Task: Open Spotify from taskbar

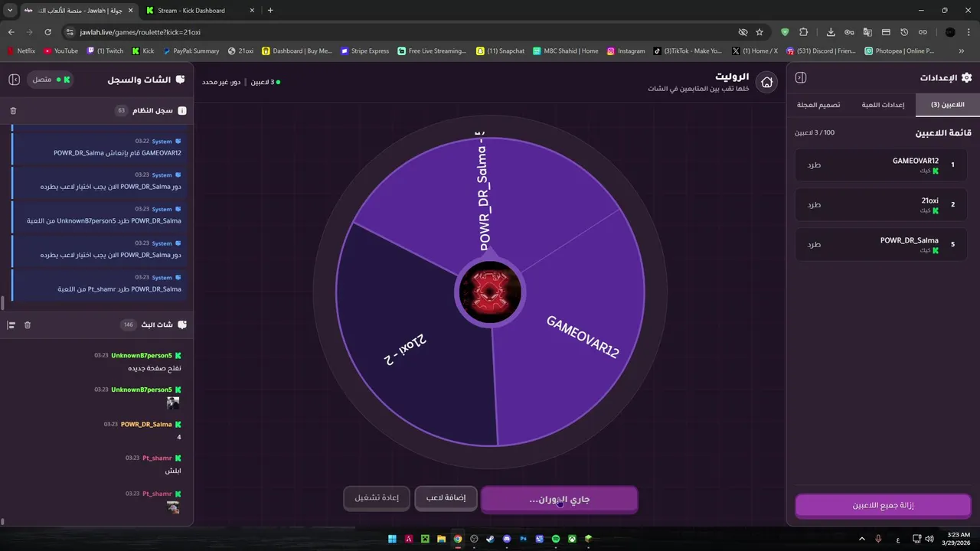Action: [556, 539]
